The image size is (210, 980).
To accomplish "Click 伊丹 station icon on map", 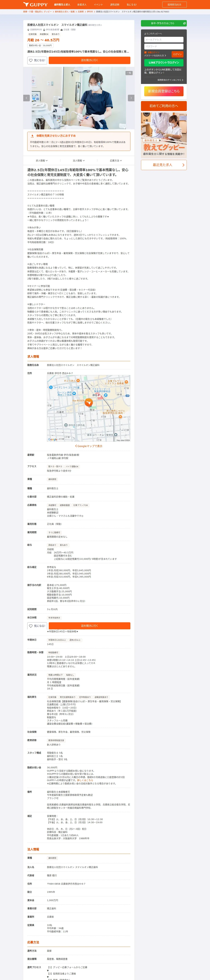I will point(99,395).
